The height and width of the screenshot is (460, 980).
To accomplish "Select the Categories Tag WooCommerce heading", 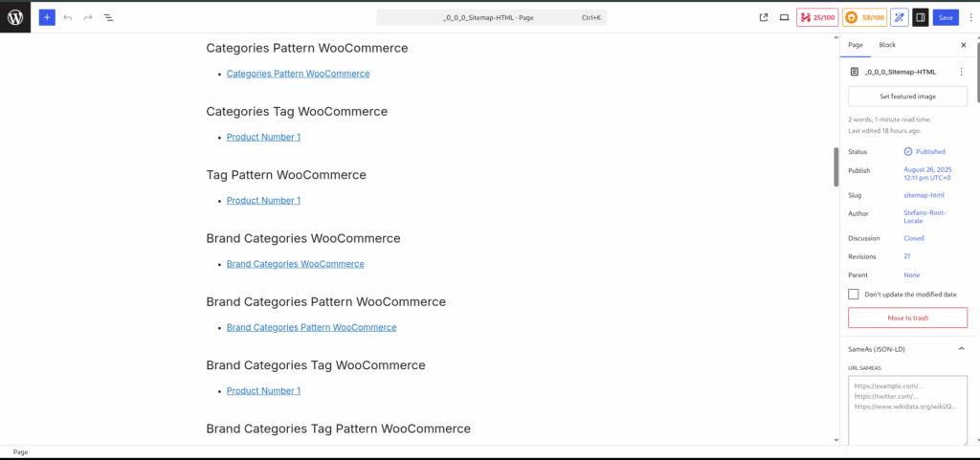I will pyautogui.click(x=297, y=112).
